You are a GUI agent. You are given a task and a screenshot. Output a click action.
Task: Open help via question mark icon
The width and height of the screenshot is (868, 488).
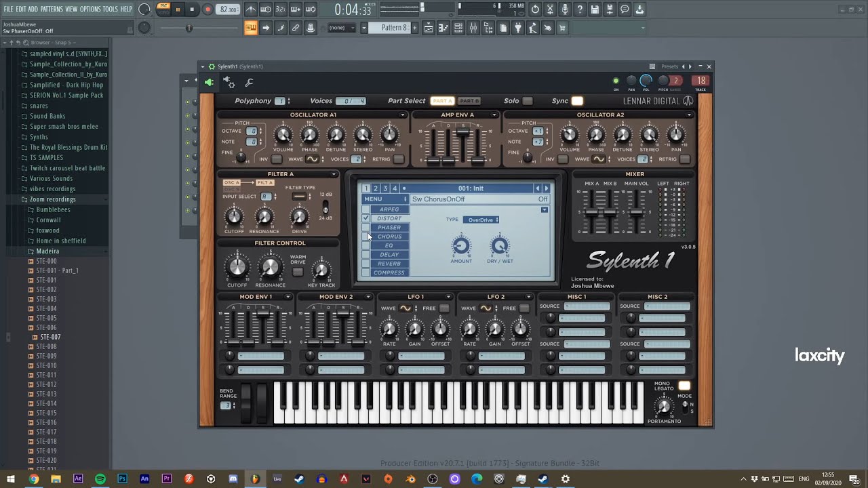pyautogui.click(x=580, y=9)
